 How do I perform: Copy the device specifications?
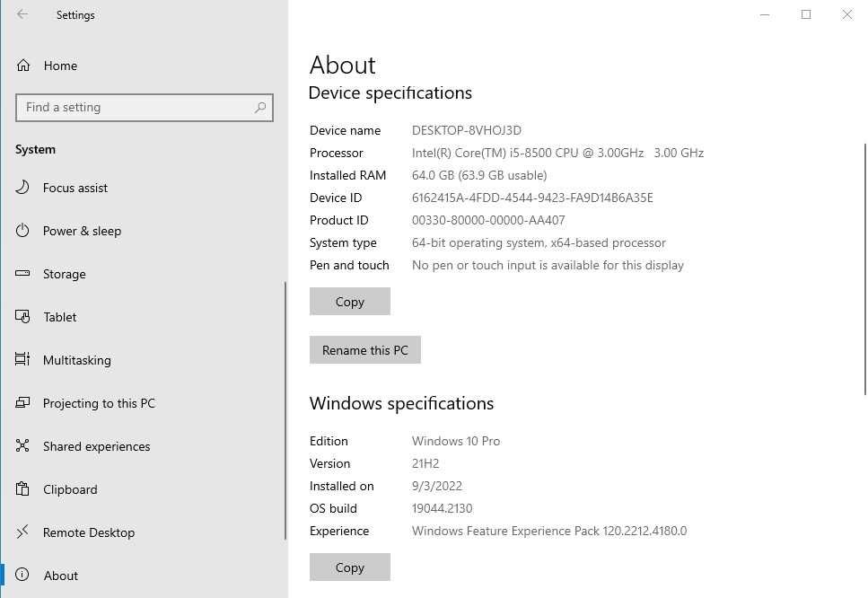[x=350, y=302]
